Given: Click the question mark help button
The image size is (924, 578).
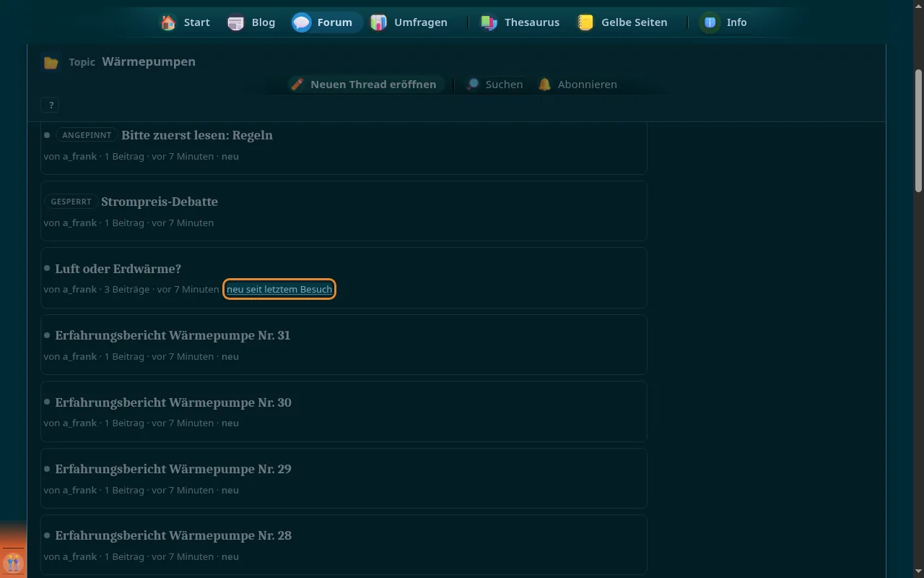Looking at the screenshot, I should click(51, 105).
